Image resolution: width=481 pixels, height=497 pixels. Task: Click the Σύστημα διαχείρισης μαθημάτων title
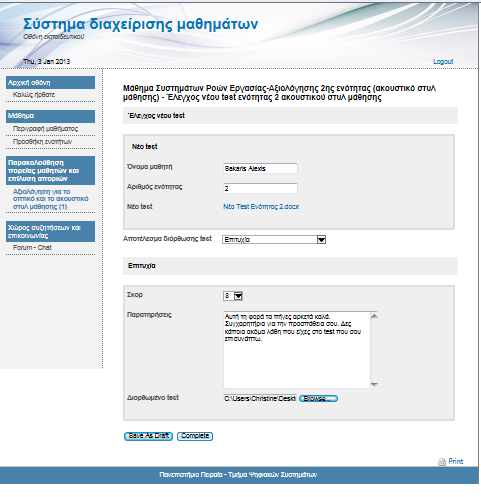(x=140, y=24)
